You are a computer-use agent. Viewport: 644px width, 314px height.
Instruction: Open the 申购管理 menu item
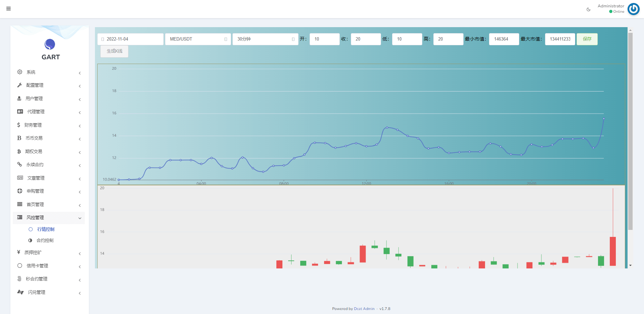[x=35, y=191]
